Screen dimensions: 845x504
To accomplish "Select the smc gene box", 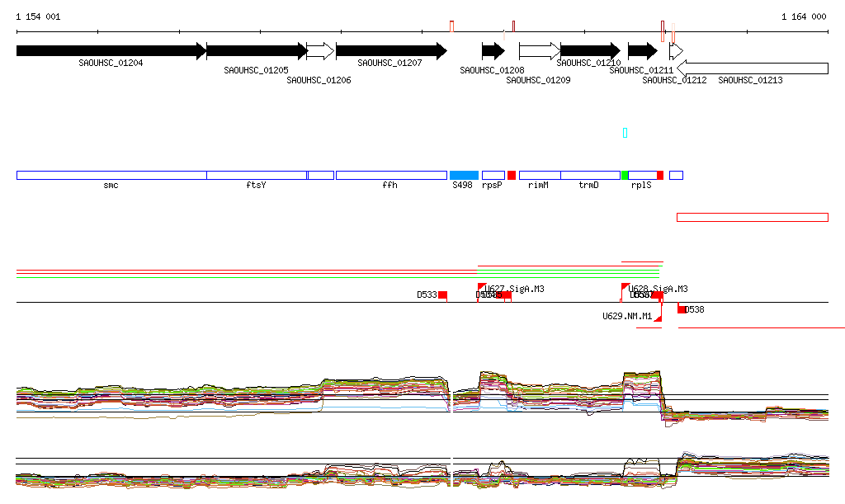I will coord(111,175).
